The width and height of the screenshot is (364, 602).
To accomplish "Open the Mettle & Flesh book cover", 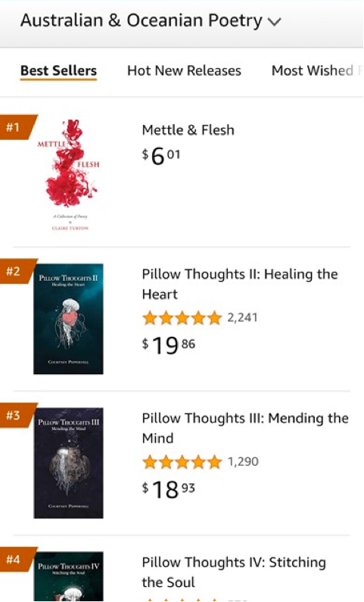I will [70, 175].
